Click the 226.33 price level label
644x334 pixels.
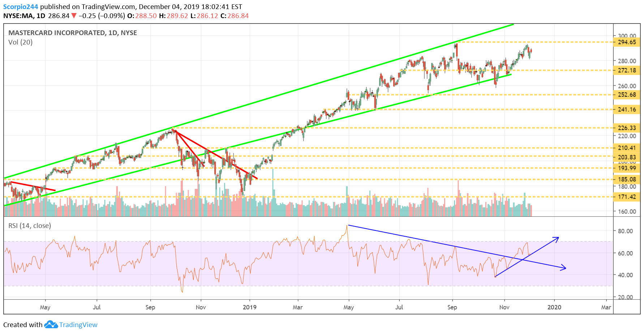pos(627,128)
